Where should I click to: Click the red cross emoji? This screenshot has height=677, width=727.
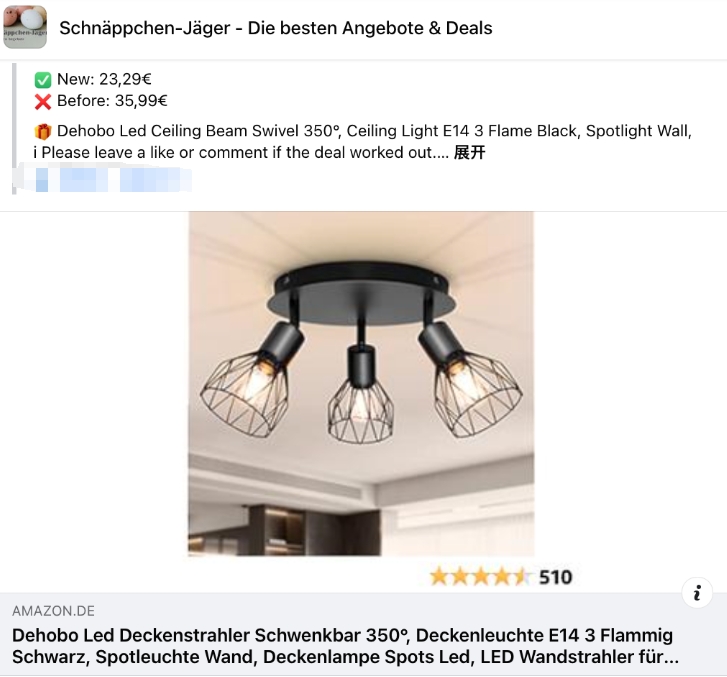(43, 102)
